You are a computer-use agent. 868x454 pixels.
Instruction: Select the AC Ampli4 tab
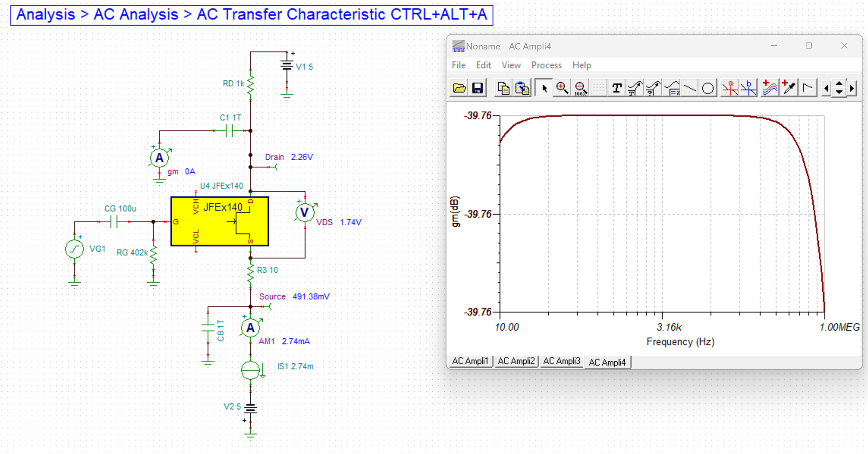[x=607, y=362]
